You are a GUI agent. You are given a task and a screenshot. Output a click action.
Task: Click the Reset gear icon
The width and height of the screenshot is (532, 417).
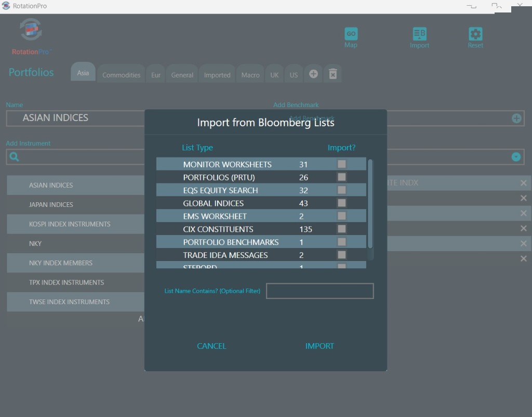pos(475,34)
